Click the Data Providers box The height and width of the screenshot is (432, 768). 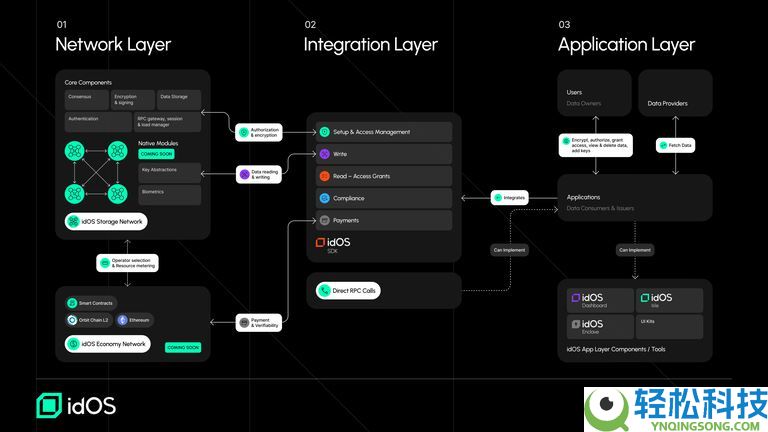tap(674, 94)
